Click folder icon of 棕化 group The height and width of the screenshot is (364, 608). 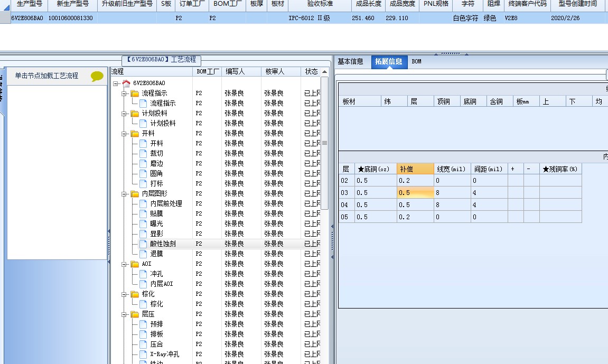pos(135,294)
